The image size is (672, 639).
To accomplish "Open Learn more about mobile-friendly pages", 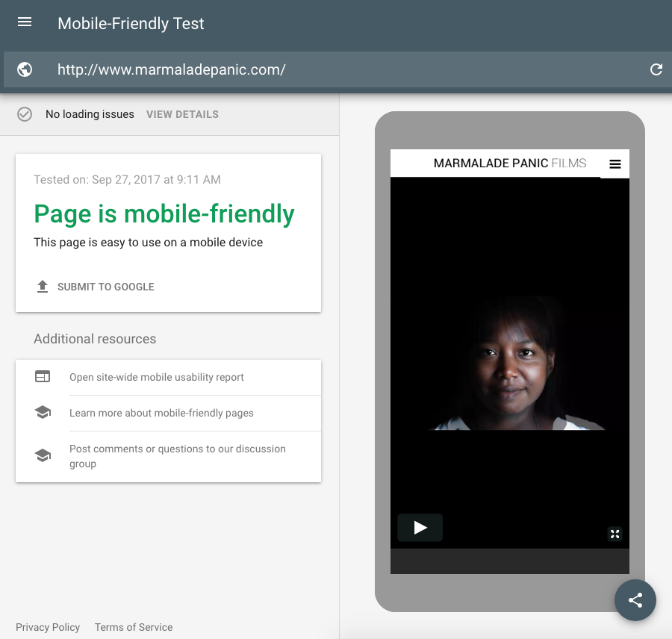I will point(161,413).
